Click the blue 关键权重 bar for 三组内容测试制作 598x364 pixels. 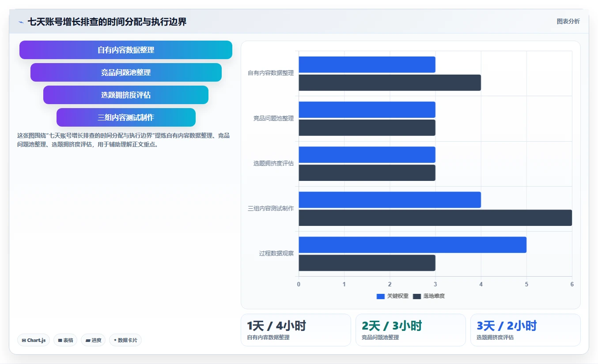[x=390, y=200]
